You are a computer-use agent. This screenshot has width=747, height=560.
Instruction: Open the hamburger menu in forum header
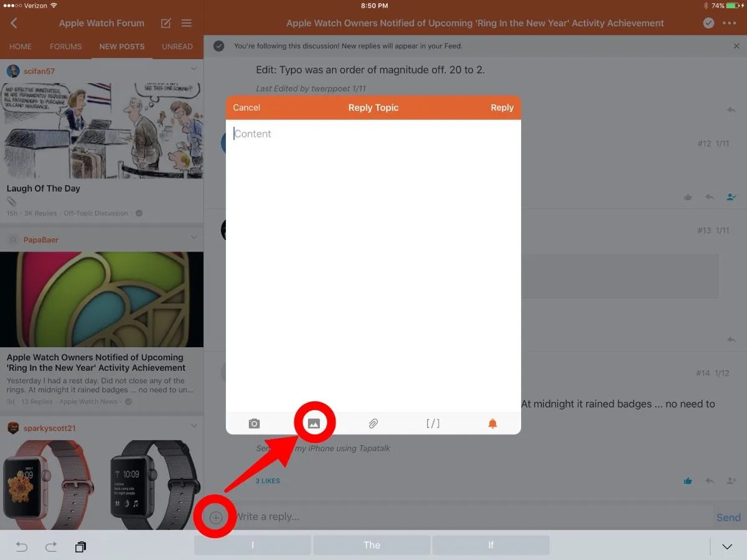pyautogui.click(x=186, y=23)
